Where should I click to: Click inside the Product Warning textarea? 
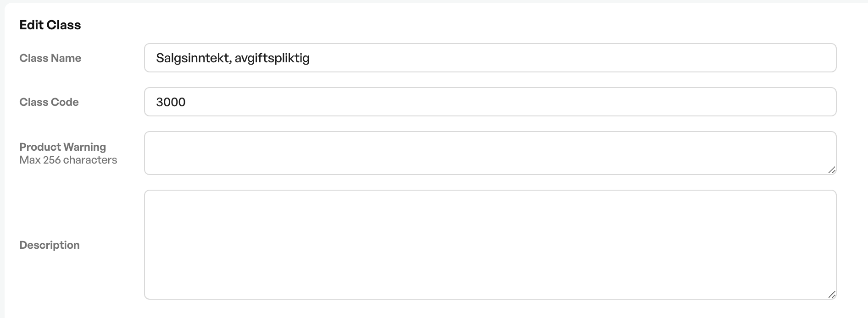point(490,153)
